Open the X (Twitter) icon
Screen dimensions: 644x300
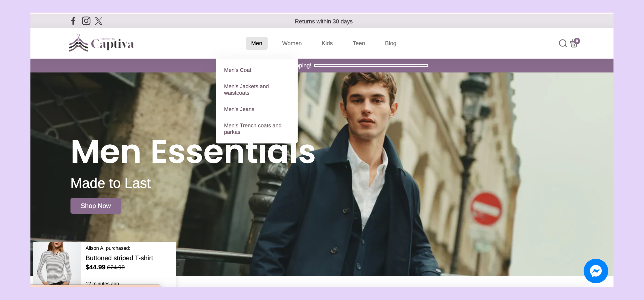[99, 21]
